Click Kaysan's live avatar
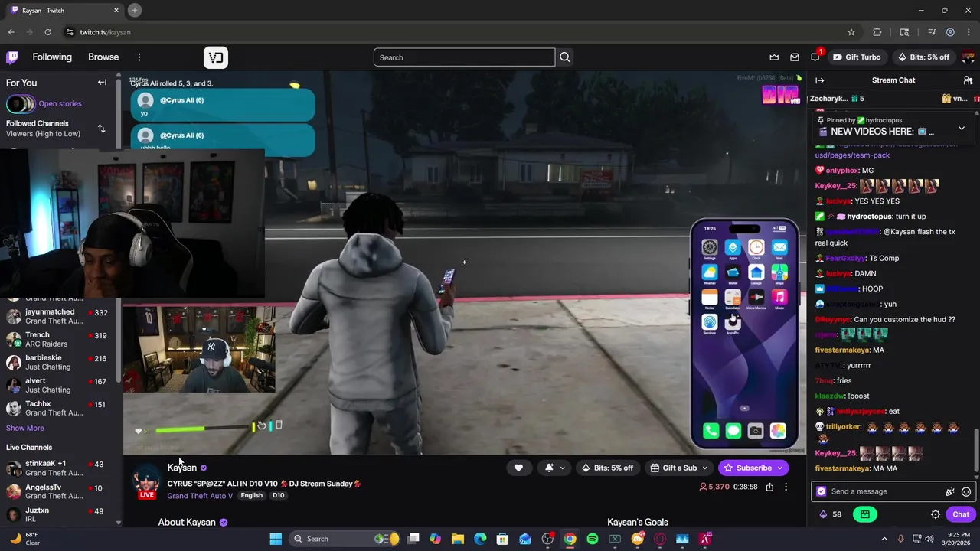Viewport: 980px width, 551px height. coord(146,482)
